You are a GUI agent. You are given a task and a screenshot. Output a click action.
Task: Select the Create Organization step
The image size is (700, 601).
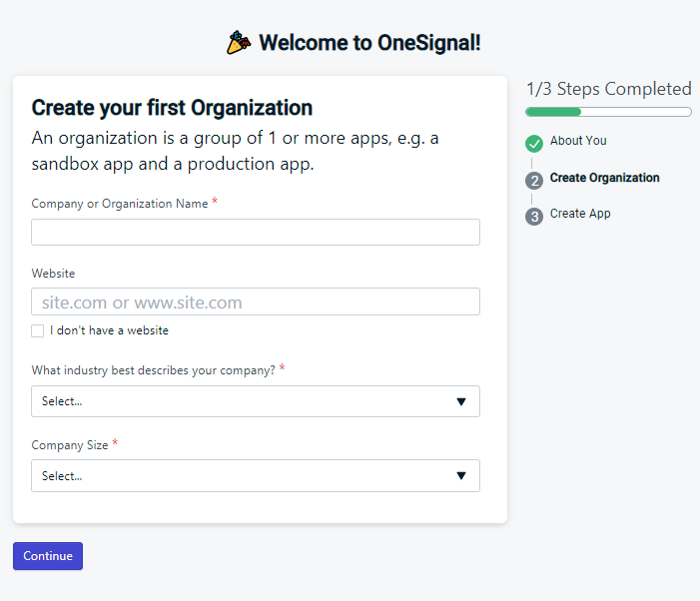pos(604,178)
